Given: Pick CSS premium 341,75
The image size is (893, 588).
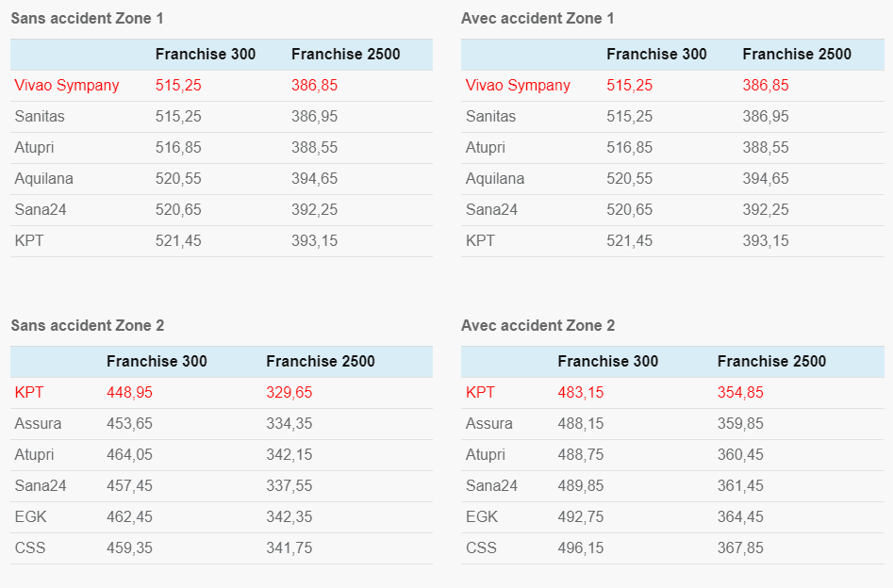Looking at the screenshot, I should pyautogui.click(x=289, y=547).
